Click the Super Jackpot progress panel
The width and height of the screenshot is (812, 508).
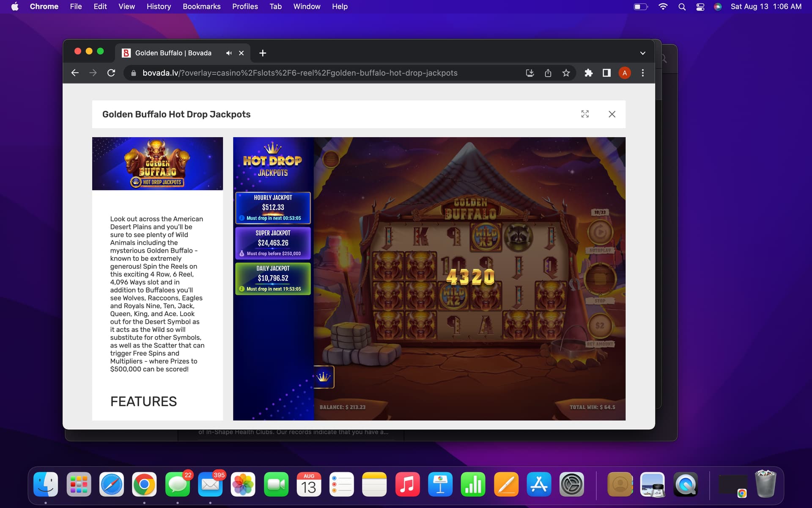(x=273, y=243)
